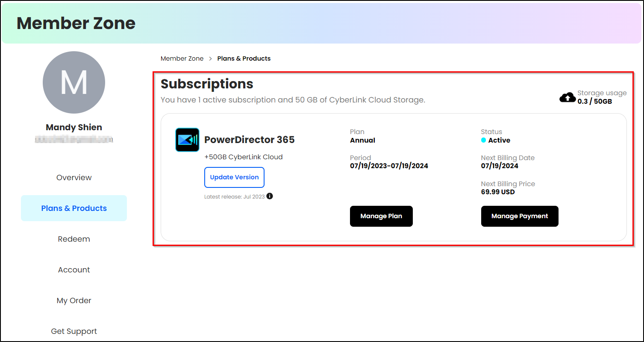This screenshot has width=644, height=342.
Task: Click the round M profile avatar
Action: pos(74,82)
